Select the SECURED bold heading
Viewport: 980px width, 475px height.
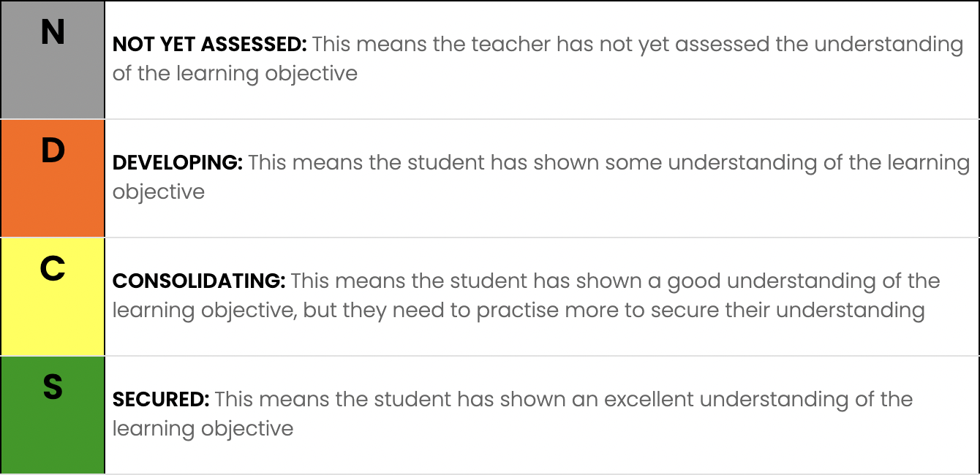click(x=161, y=400)
